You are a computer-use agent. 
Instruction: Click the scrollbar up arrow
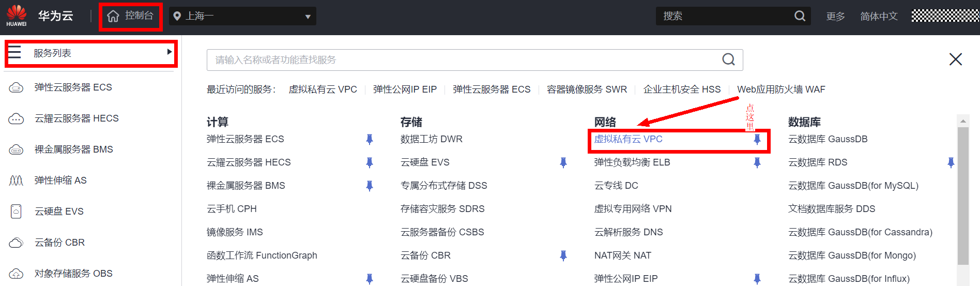(x=963, y=121)
